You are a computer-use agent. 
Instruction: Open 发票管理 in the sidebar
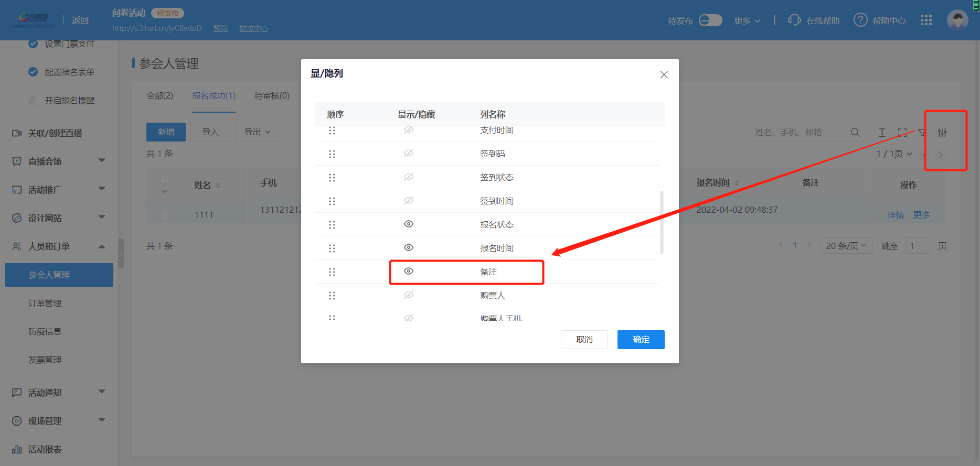point(45,360)
